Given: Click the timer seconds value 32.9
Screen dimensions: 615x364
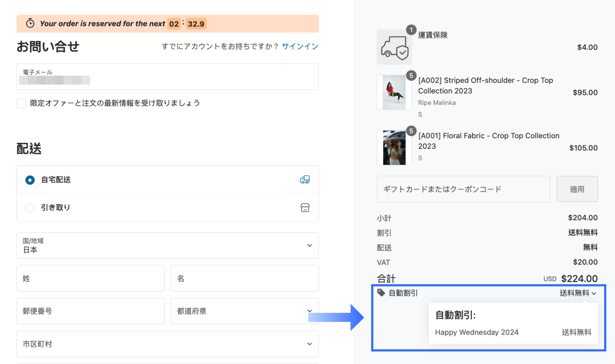Looking at the screenshot, I should 196,24.
